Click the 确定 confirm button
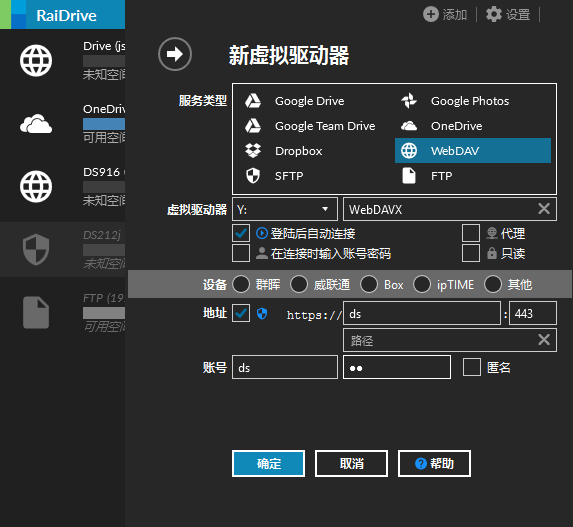 [269, 463]
